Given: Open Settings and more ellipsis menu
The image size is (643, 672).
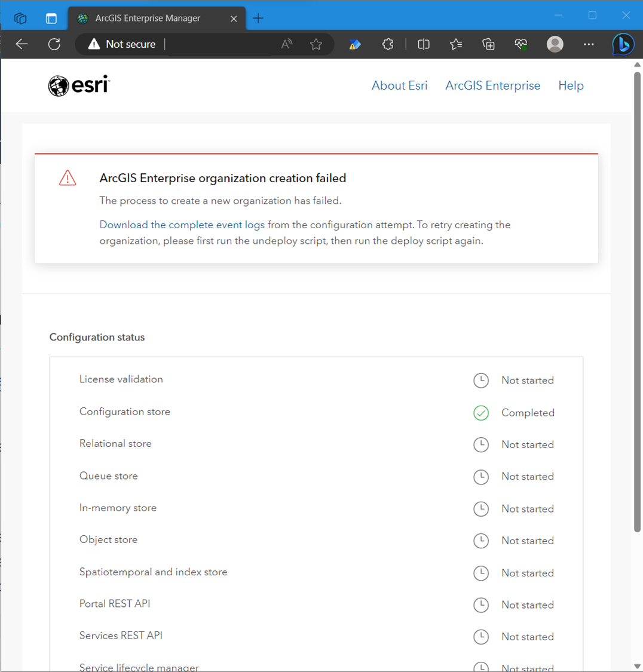Looking at the screenshot, I should tap(589, 44).
